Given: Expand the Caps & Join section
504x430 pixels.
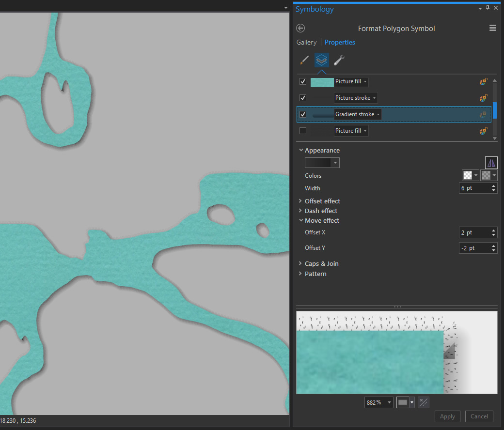Looking at the screenshot, I should [x=321, y=264].
